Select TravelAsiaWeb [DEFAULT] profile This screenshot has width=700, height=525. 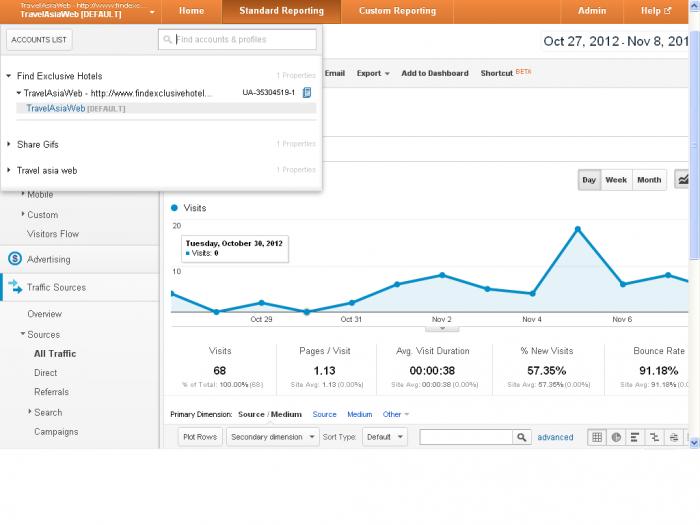click(x=166, y=108)
